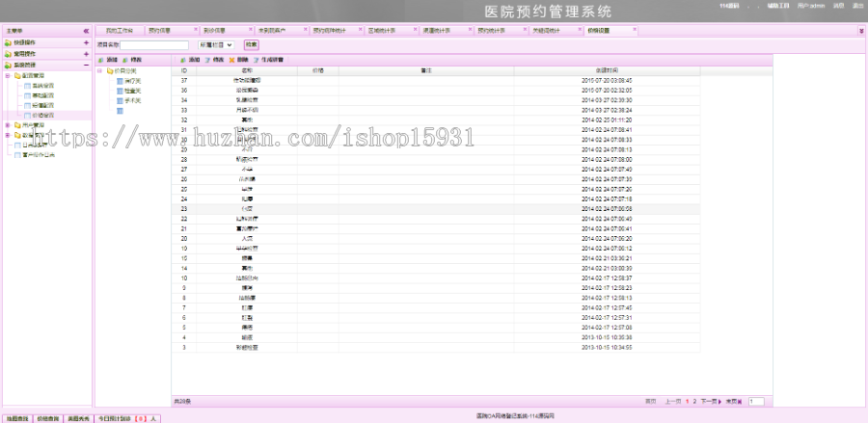Click the Add button in the price table toolbar
Viewport: 868px width, 423px height.
[190, 59]
